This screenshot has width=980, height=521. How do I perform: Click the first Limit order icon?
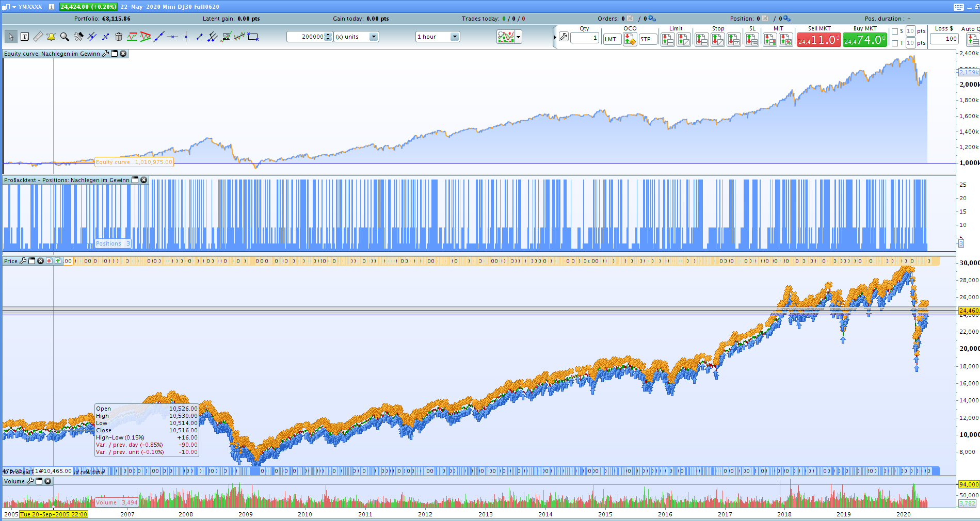point(668,39)
